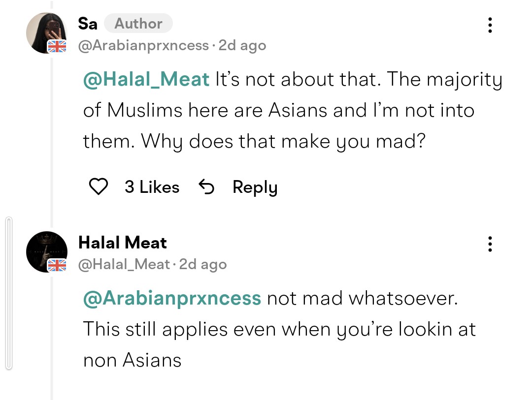Click the 2d ago timestamp on Sa's comment

point(242,45)
